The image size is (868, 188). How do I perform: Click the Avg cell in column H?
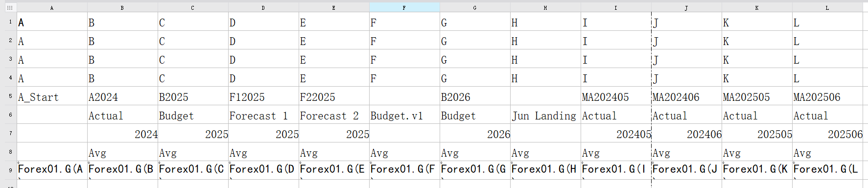coord(545,152)
